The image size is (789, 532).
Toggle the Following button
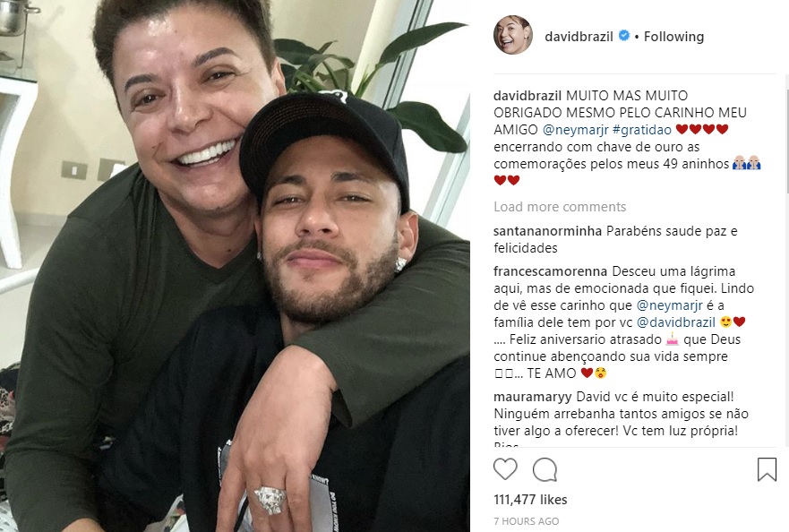[x=673, y=36]
